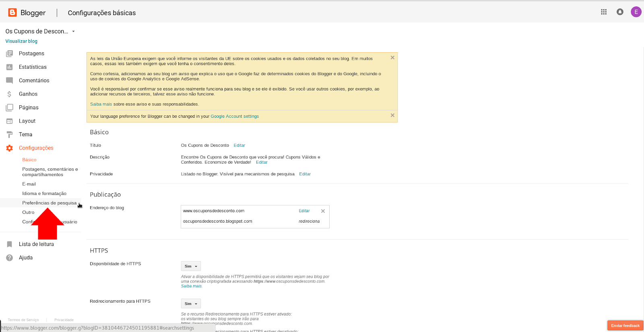Select Configurações in sidebar

36,148
